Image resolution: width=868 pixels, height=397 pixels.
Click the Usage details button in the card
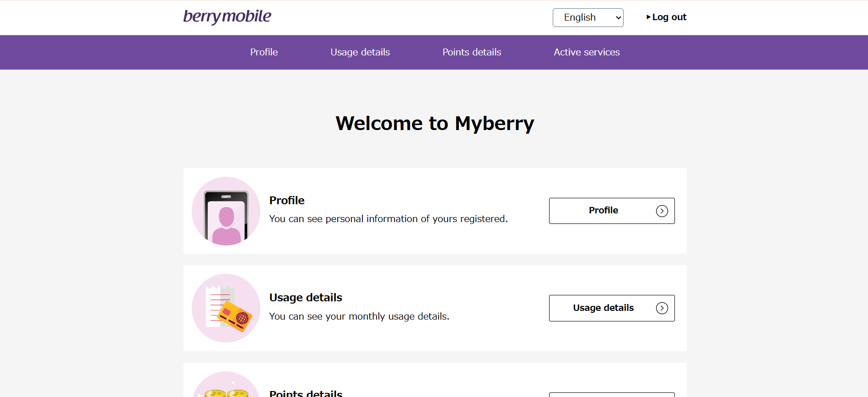click(x=612, y=308)
